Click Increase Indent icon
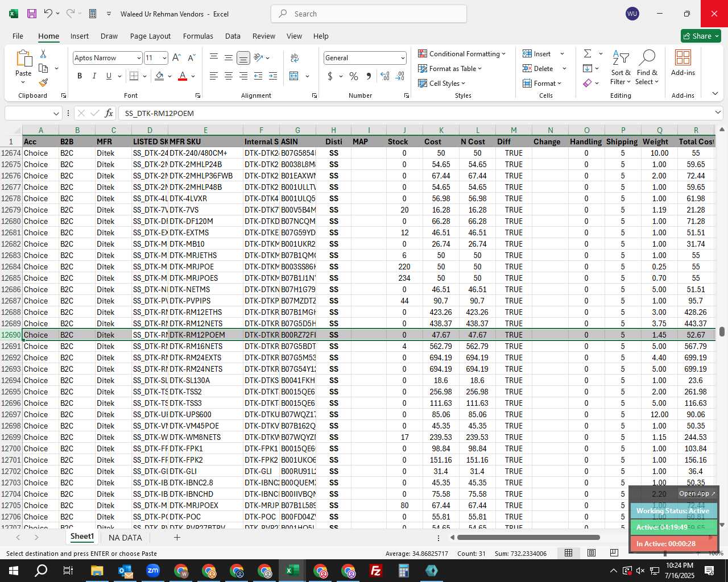Screen dimensions: 728x582 273,76
